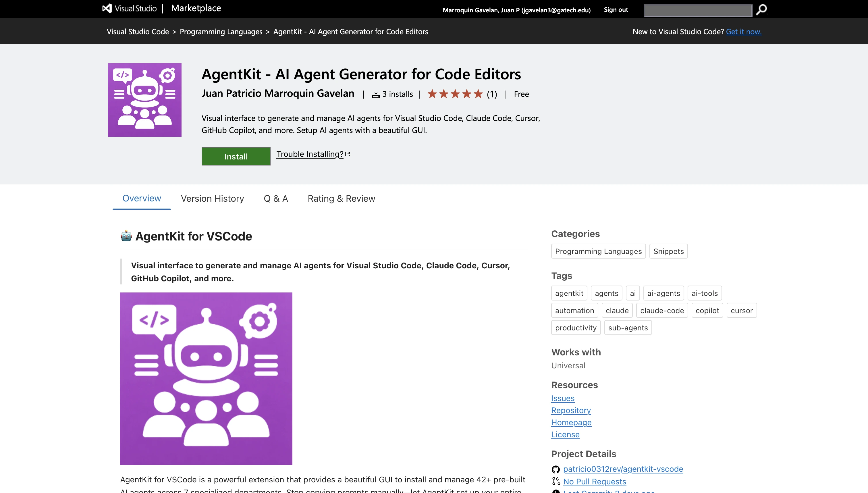Open the Marketplace home link
The height and width of the screenshot is (493, 868).
[x=196, y=8]
